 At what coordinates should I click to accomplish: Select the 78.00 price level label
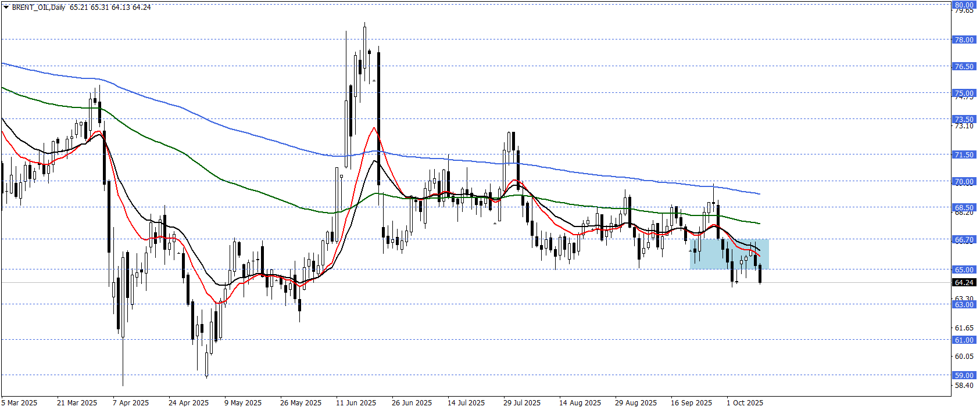click(964, 39)
